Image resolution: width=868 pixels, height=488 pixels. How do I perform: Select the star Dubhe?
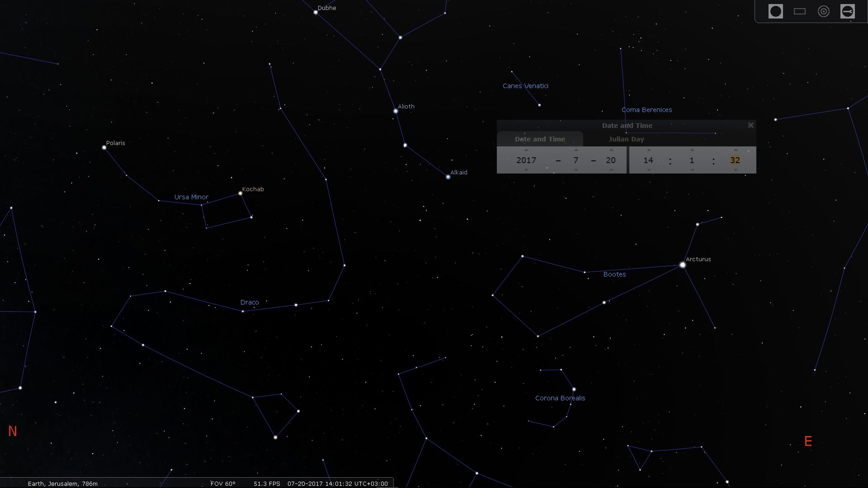coord(316,12)
